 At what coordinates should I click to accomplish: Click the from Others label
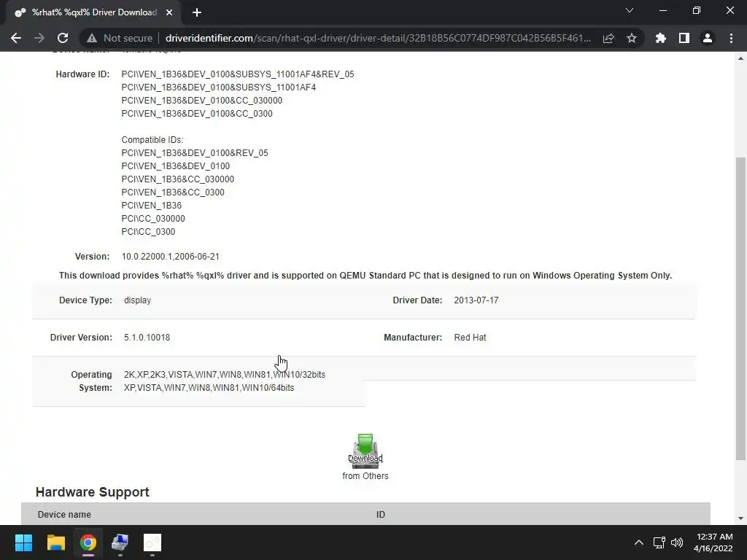(x=365, y=475)
